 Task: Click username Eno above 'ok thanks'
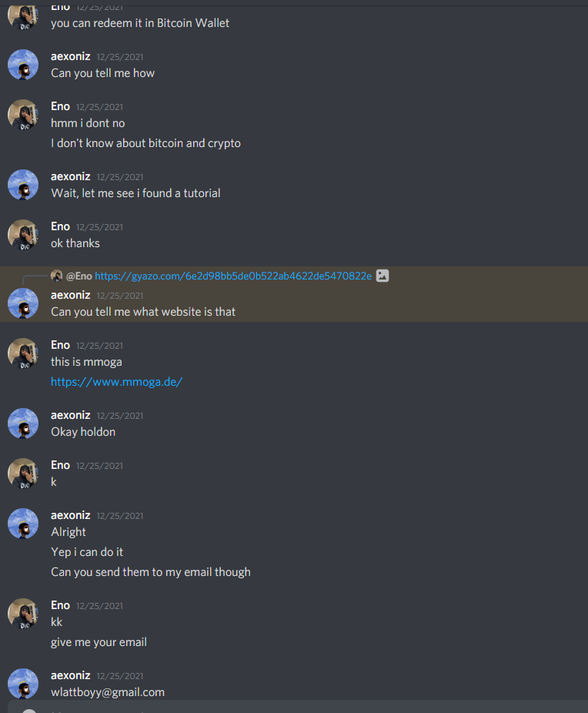click(61, 226)
